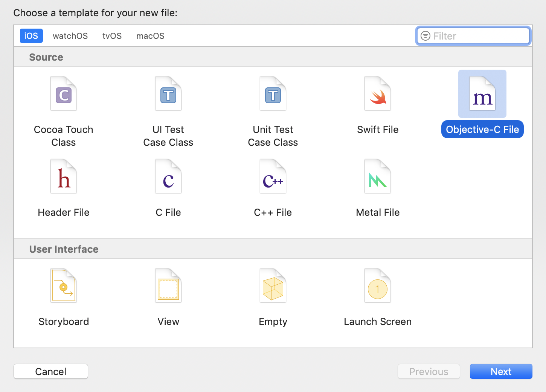The image size is (546, 392).
Task: Click the Launch Screen label text
Action: coord(378,322)
